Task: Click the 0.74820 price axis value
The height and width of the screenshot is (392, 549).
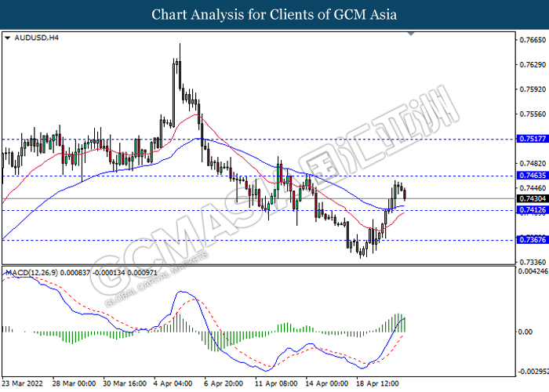Action: 533,163
